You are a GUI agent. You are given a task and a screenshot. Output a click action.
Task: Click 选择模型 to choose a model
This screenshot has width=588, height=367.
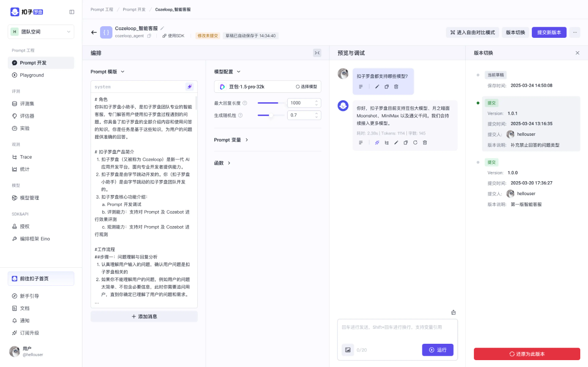click(306, 86)
